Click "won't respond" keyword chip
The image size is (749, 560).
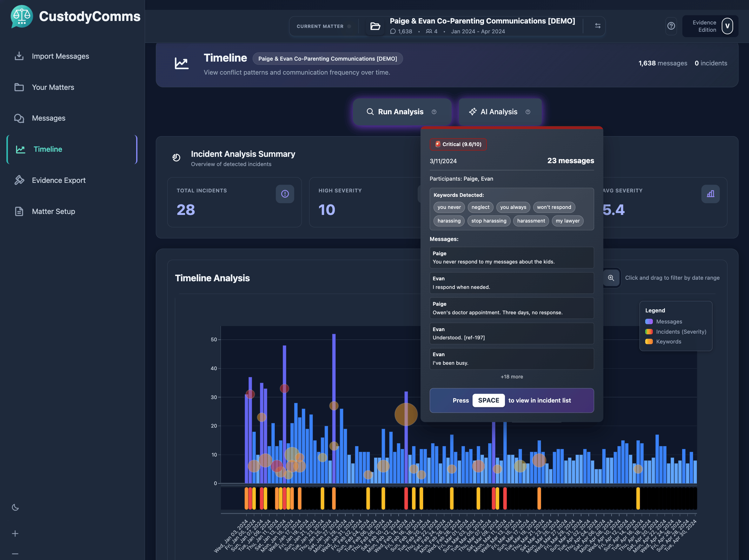(x=554, y=207)
